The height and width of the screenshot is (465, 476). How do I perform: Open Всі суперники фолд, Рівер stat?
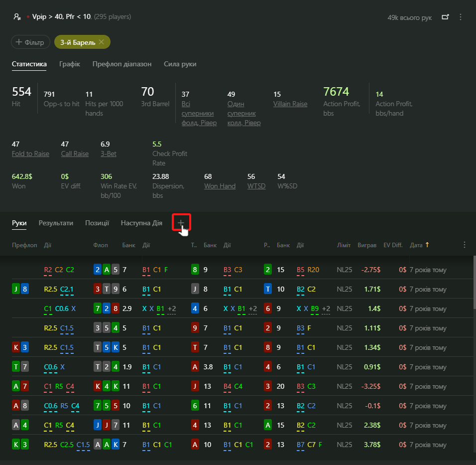pos(199,113)
